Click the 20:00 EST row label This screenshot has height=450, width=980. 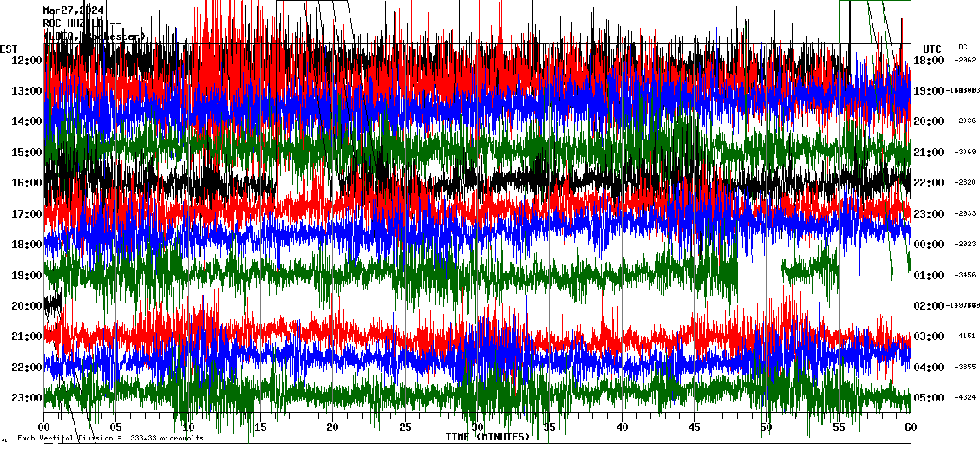27,306
